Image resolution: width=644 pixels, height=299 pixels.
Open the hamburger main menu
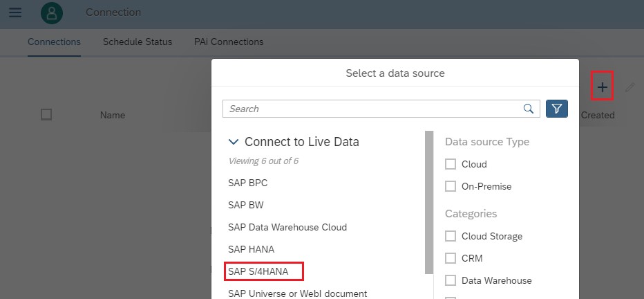15,12
